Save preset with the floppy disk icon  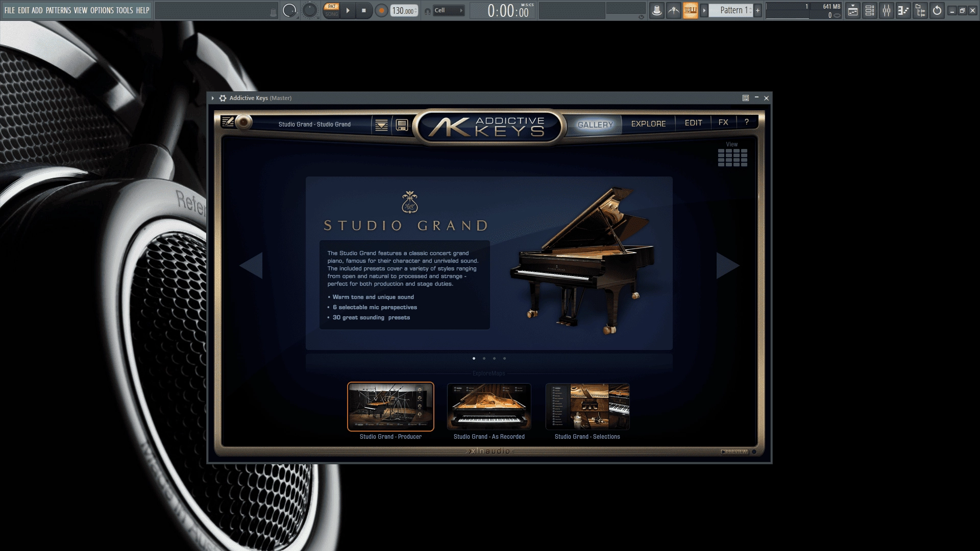tap(402, 125)
